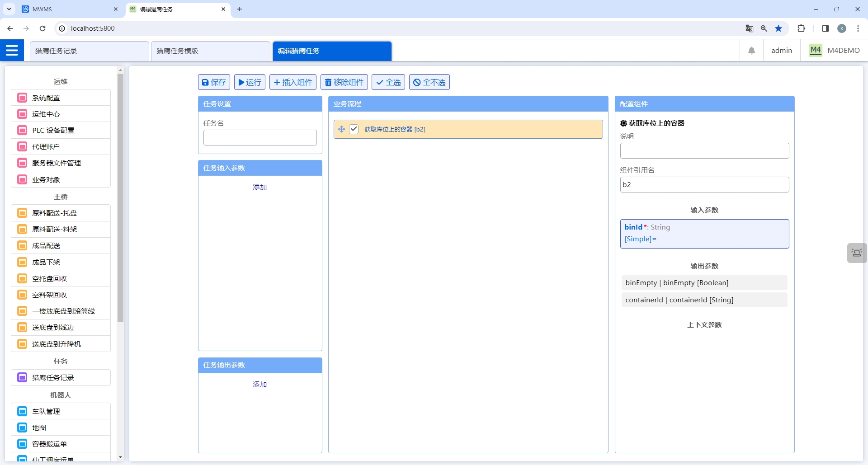The width and height of the screenshot is (868, 465).
Task: Open browser extensions puzzle icon
Action: pyautogui.click(x=801, y=28)
